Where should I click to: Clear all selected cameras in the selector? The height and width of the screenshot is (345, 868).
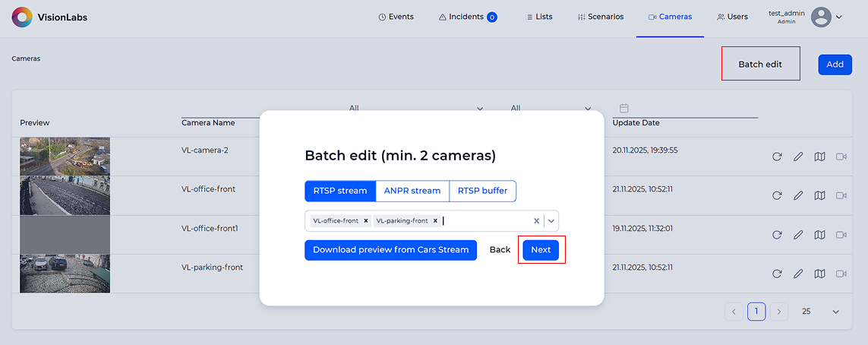pos(536,220)
